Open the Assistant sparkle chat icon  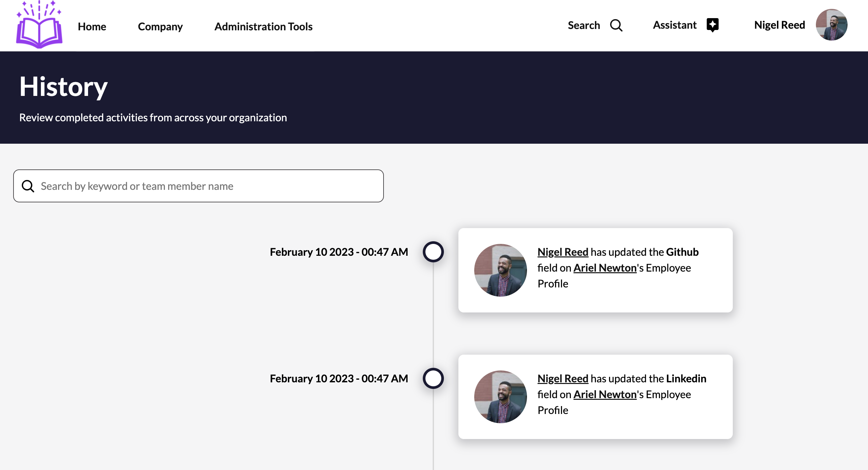coord(712,25)
